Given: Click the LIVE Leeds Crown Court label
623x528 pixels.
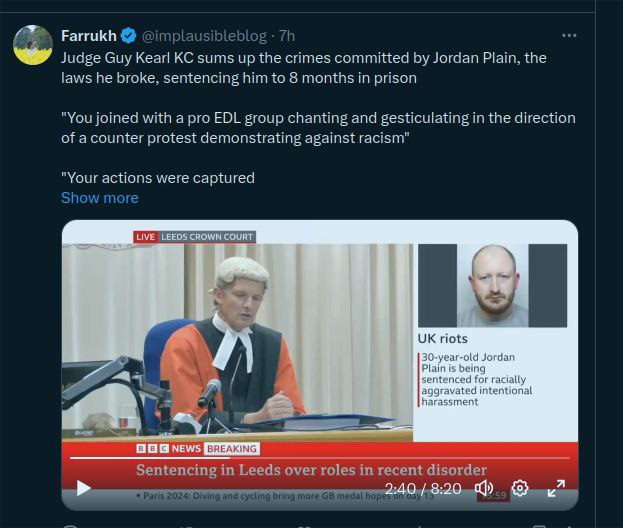Looking at the screenshot, I should (x=195, y=237).
